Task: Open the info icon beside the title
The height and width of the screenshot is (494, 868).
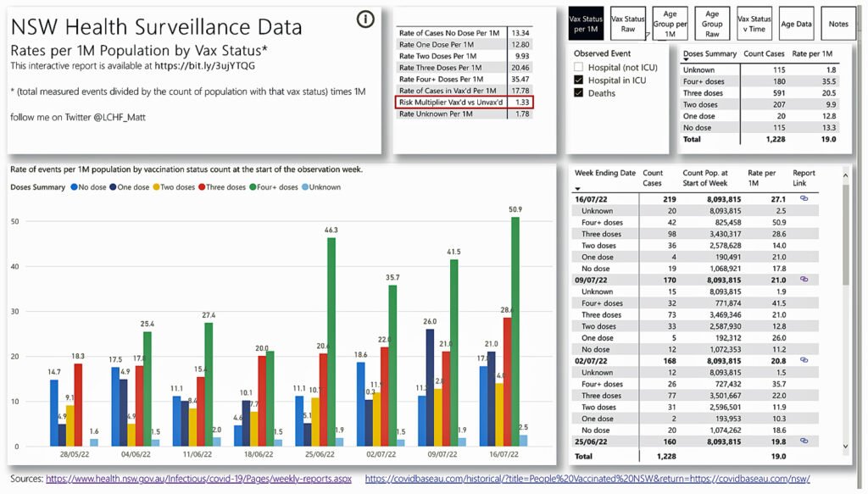Action: (x=365, y=19)
